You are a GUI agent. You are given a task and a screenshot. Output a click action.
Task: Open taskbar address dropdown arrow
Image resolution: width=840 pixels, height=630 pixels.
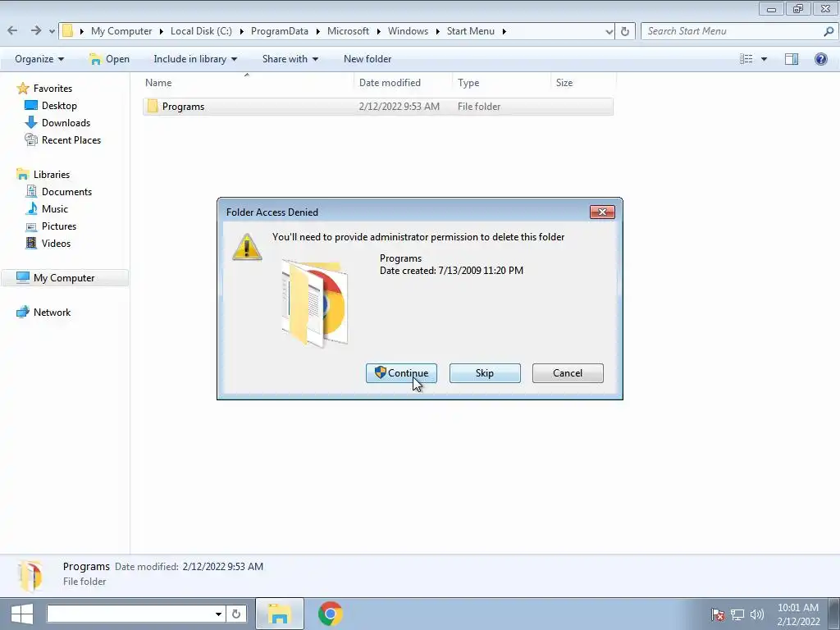[x=218, y=614]
